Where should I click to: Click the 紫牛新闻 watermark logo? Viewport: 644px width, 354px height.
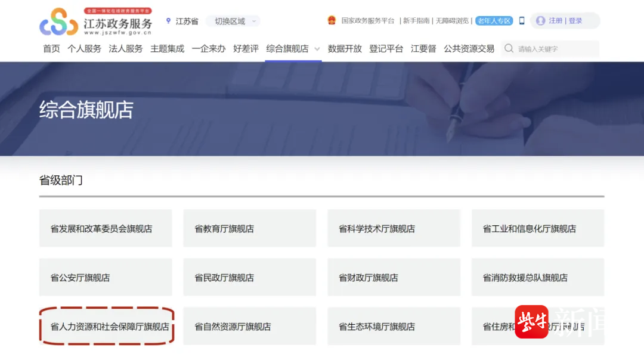click(x=531, y=322)
